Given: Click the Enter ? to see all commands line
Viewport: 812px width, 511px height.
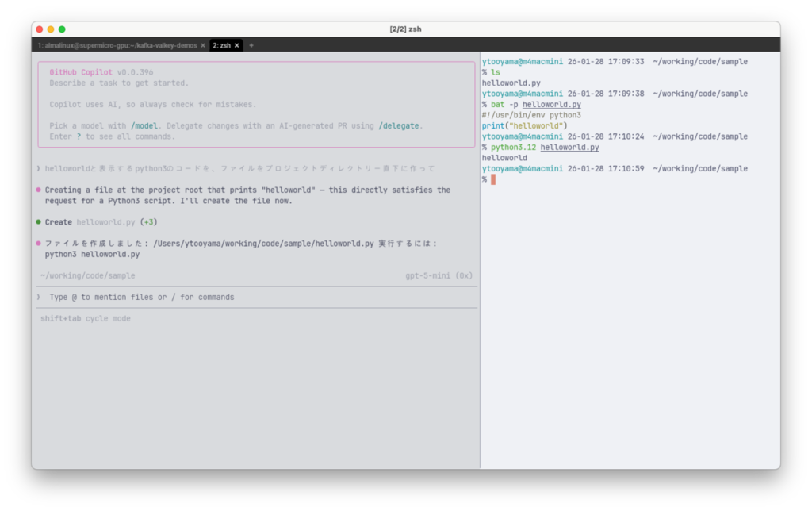Looking at the screenshot, I should point(113,136).
